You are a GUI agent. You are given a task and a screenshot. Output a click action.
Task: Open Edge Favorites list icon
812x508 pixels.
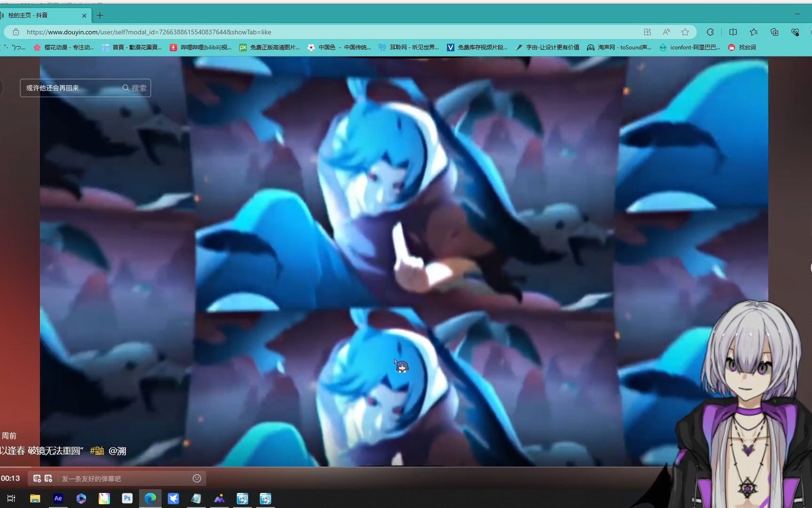coord(754,32)
